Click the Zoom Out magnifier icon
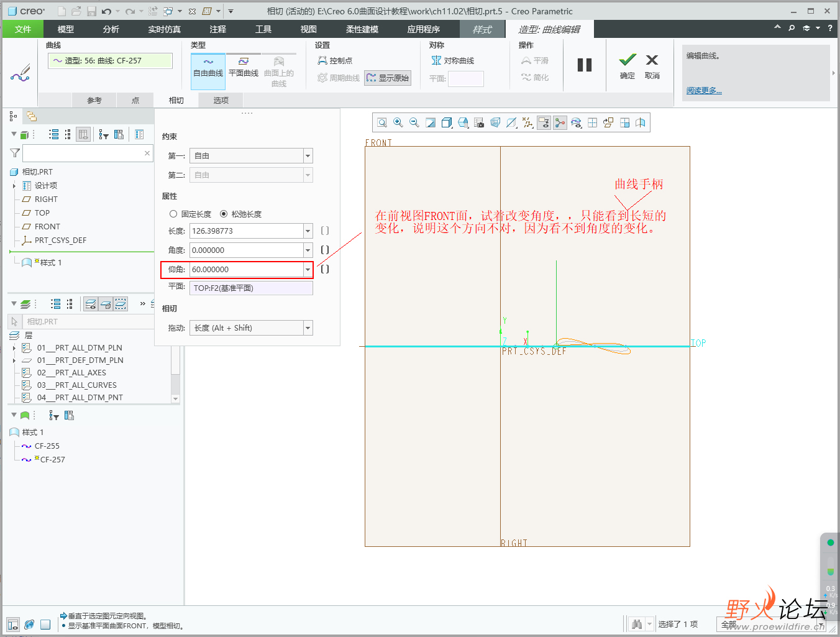The width and height of the screenshot is (840, 637). click(x=414, y=123)
